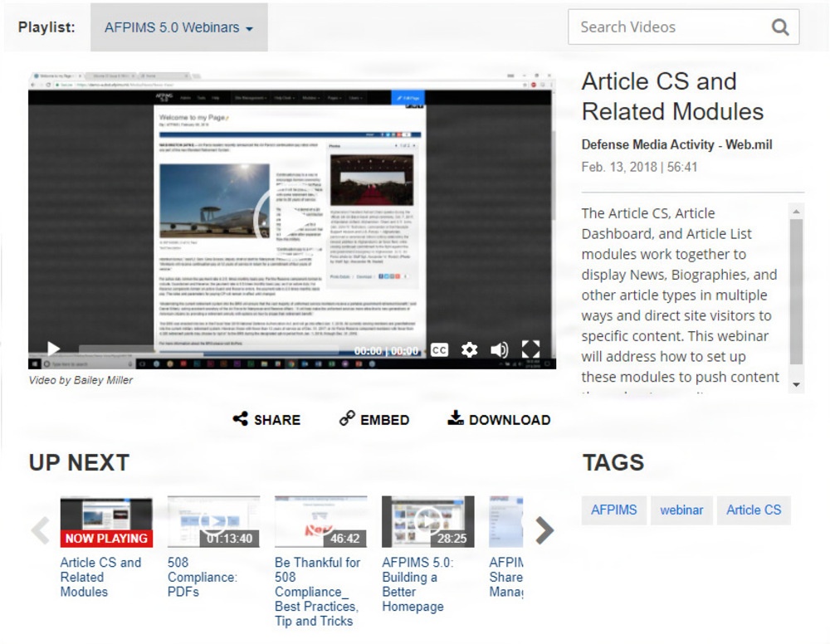Play video using the center play button

pyautogui.click(x=289, y=222)
